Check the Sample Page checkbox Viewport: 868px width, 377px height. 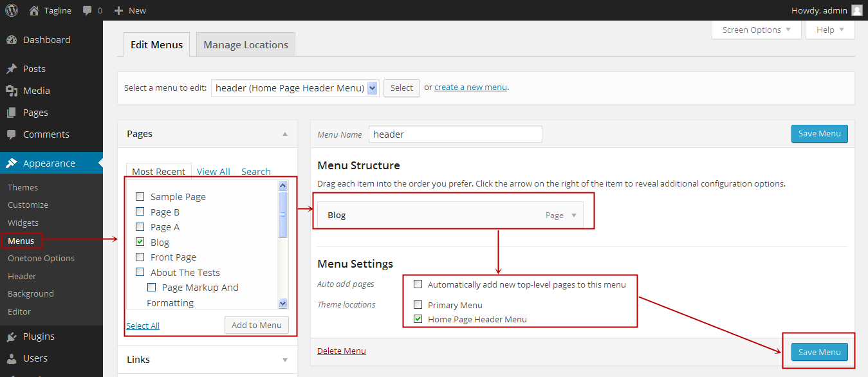pyautogui.click(x=140, y=196)
